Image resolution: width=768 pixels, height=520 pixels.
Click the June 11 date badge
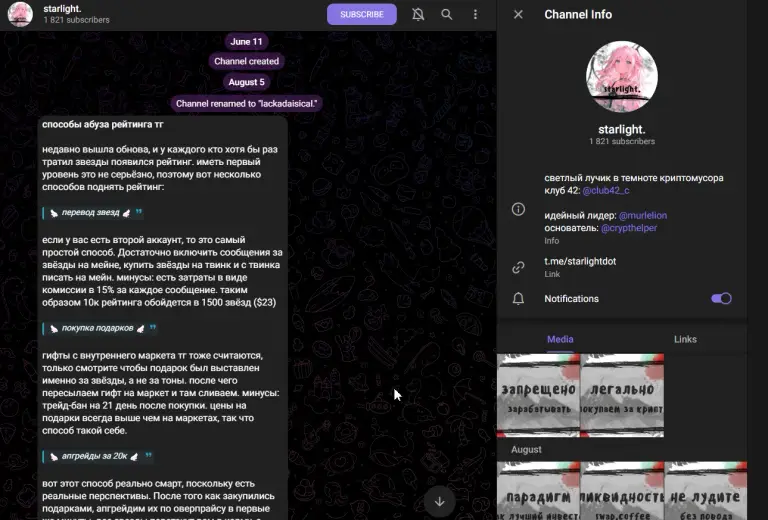coord(246,42)
